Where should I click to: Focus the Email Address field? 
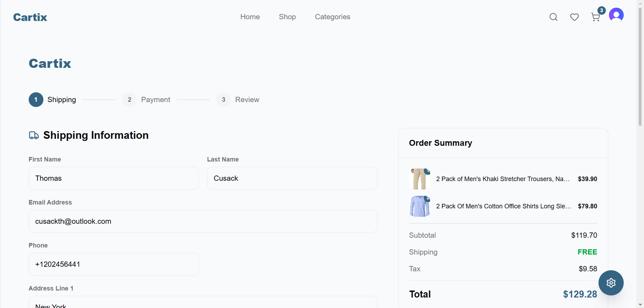tap(203, 221)
